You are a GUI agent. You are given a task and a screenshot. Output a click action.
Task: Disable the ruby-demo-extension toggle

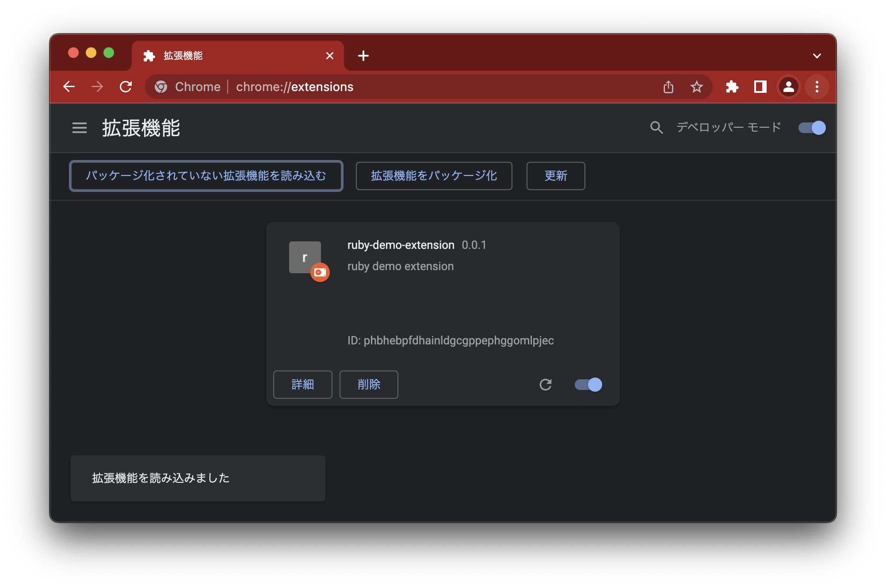point(588,385)
